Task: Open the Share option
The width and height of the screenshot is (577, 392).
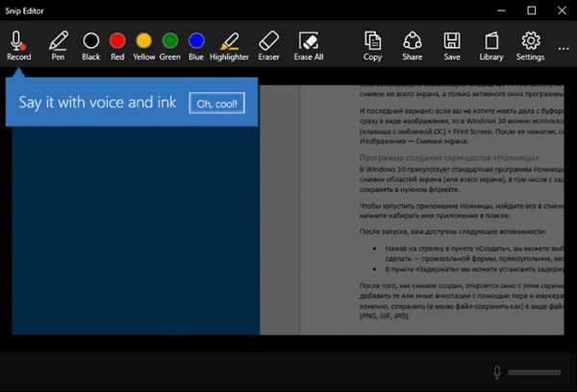Action: point(412,44)
